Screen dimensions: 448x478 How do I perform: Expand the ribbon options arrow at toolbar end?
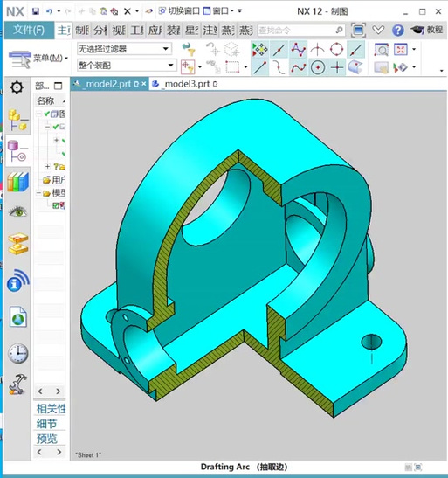(441, 71)
